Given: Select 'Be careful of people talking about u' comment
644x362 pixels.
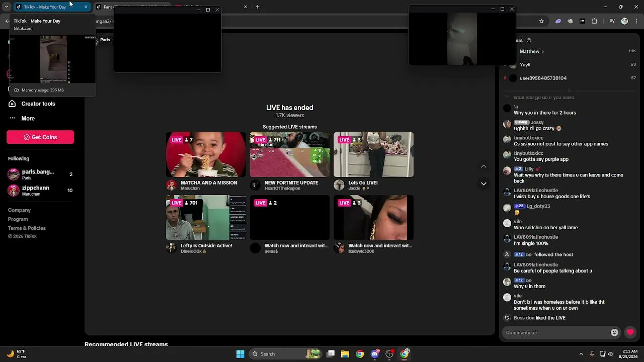Looking at the screenshot, I should [553, 271].
